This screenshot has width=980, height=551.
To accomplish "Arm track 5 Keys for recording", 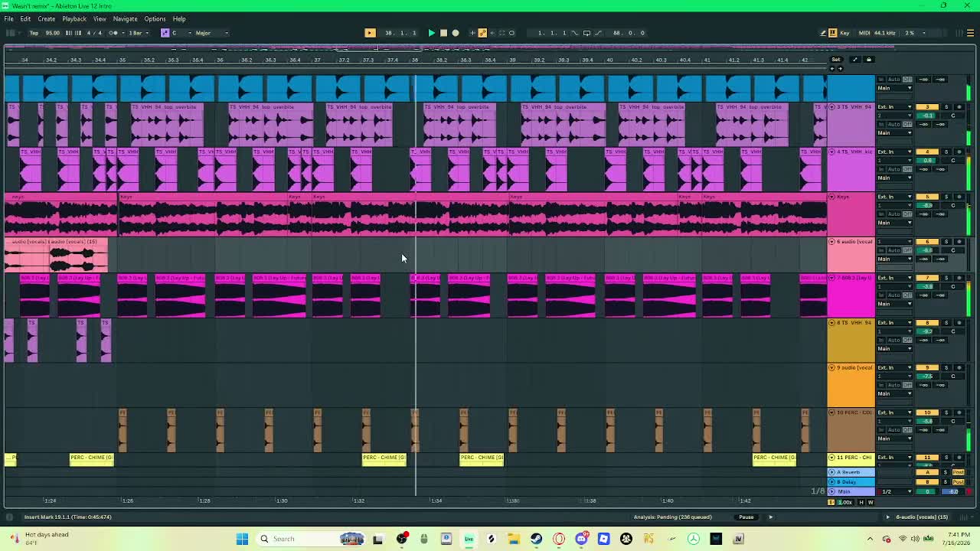I will coord(959,197).
